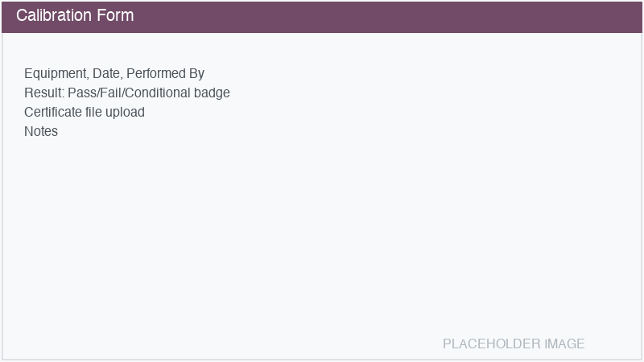The image size is (644, 362).
Task: Click the comma after "Equipment"
Action: pyautogui.click(x=90, y=75)
